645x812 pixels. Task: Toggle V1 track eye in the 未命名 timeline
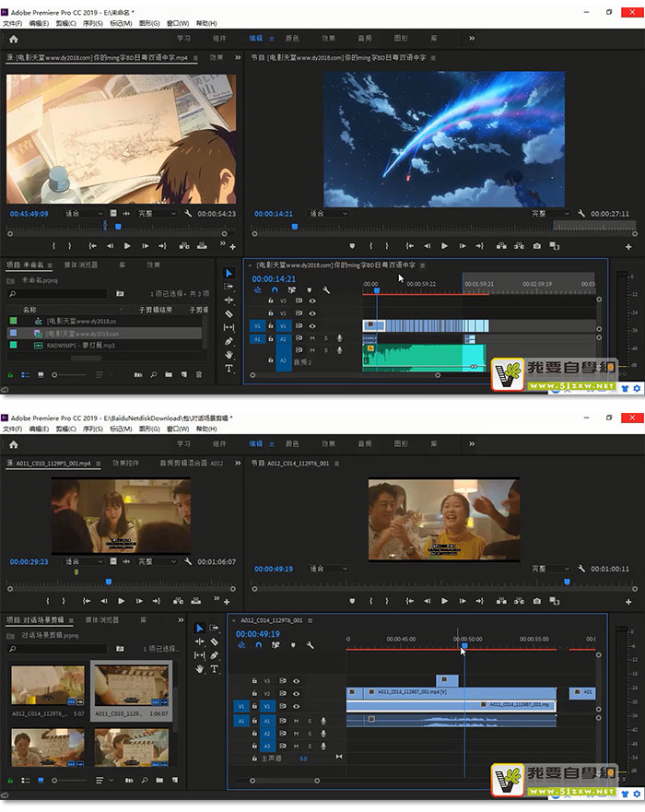312,326
